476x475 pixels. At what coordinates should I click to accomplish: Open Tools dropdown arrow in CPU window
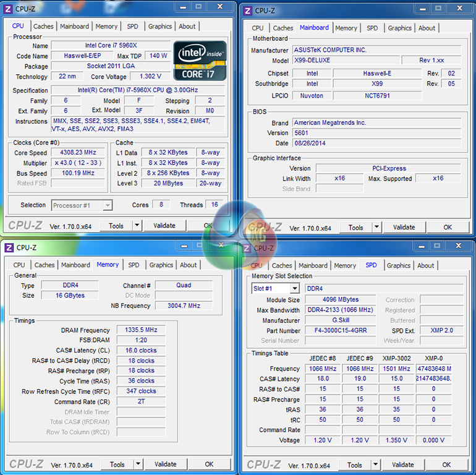tap(137, 226)
